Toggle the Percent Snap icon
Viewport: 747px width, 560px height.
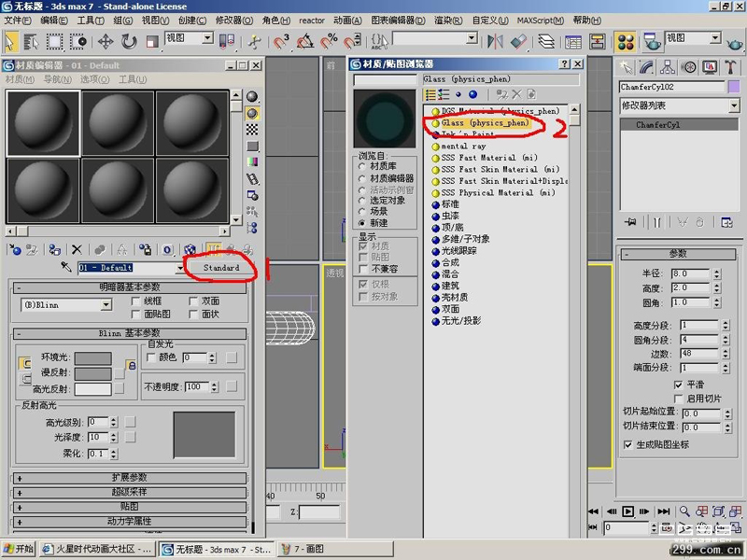tap(329, 42)
